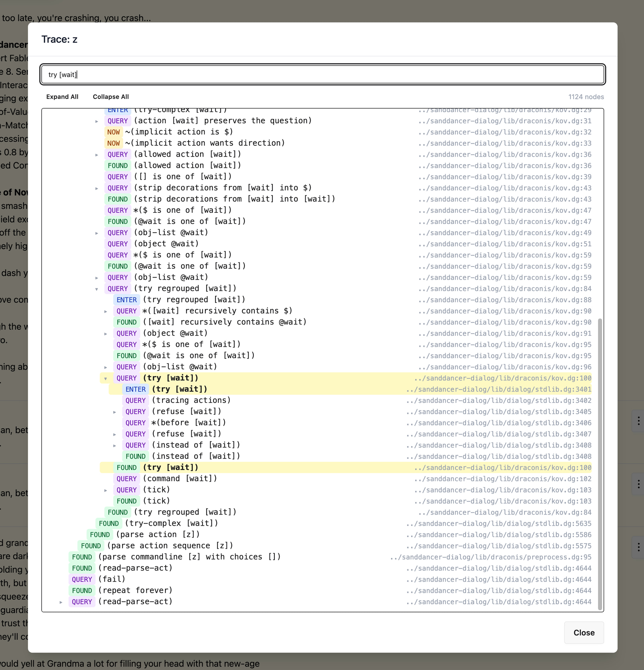Expand QUERY (instead of [wait]) node

click(114, 445)
